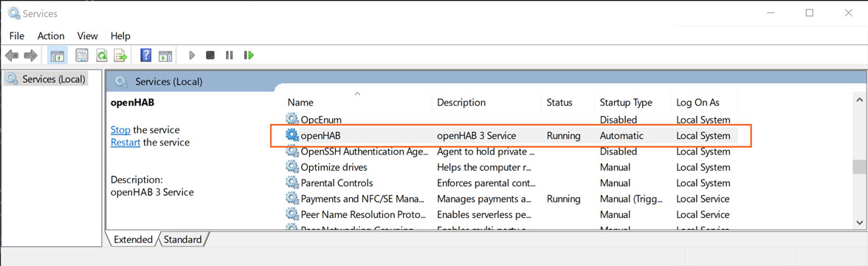Click the scrollbar up arrow
Image resolution: width=868 pixels, height=266 pixels.
(x=859, y=100)
